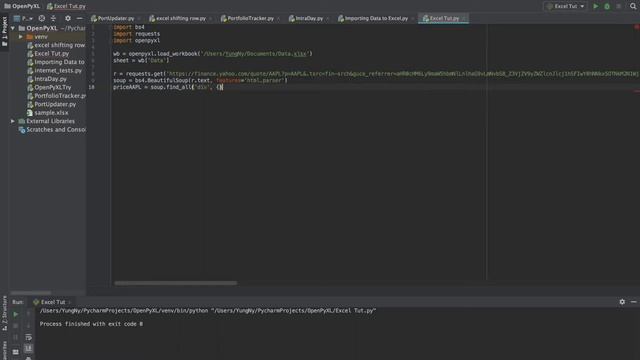Click the Project panel horizontal scrollbar
The height and width of the screenshot is (360, 640).
pos(31,293)
